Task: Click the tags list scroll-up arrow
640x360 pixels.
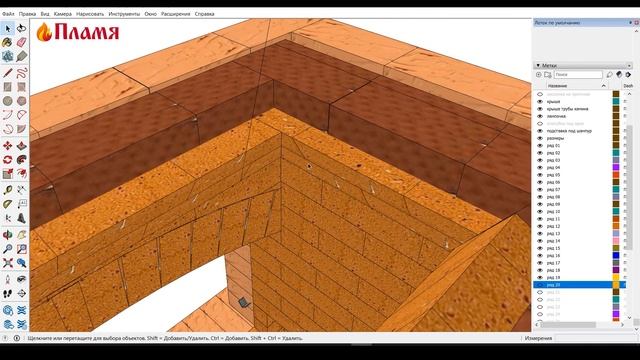Action: click(629, 94)
